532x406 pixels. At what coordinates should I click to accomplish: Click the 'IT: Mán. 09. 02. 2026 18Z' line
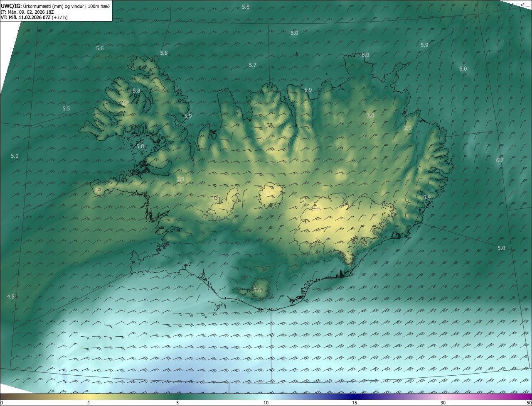pos(27,12)
